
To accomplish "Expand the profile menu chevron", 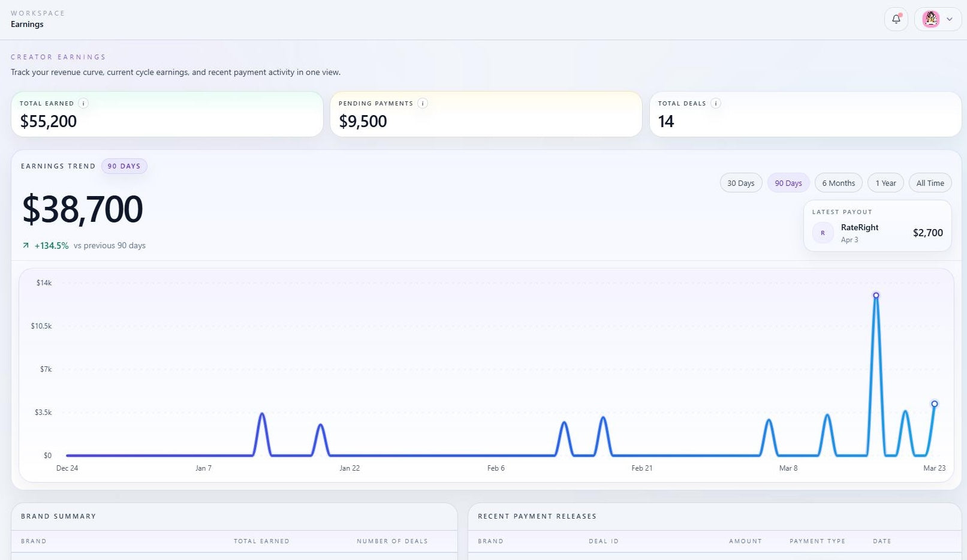I will pyautogui.click(x=950, y=19).
